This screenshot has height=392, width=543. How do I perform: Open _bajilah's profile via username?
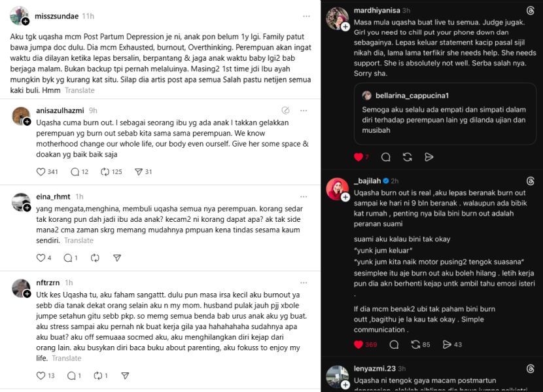[366, 181]
